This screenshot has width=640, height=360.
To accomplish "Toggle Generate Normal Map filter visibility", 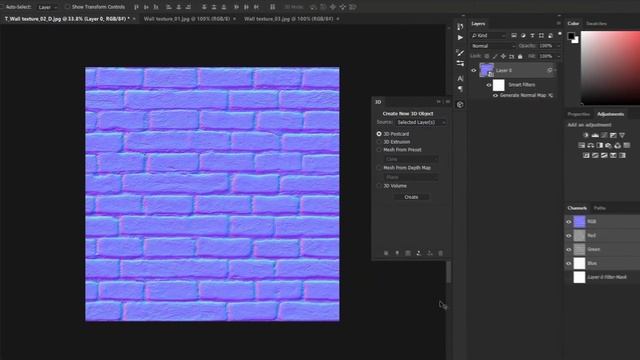I will click(495, 96).
